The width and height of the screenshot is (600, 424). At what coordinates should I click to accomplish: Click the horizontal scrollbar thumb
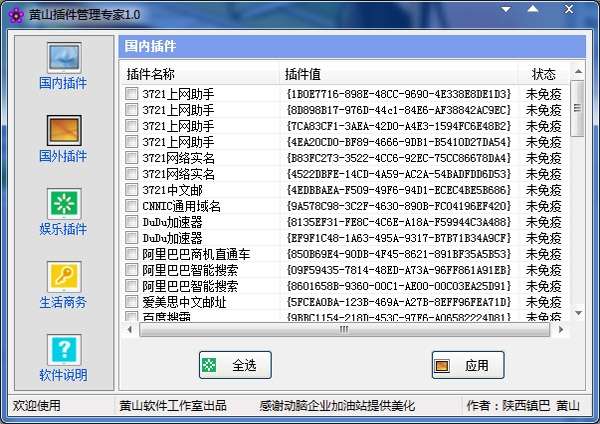click(x=344, y=329)
